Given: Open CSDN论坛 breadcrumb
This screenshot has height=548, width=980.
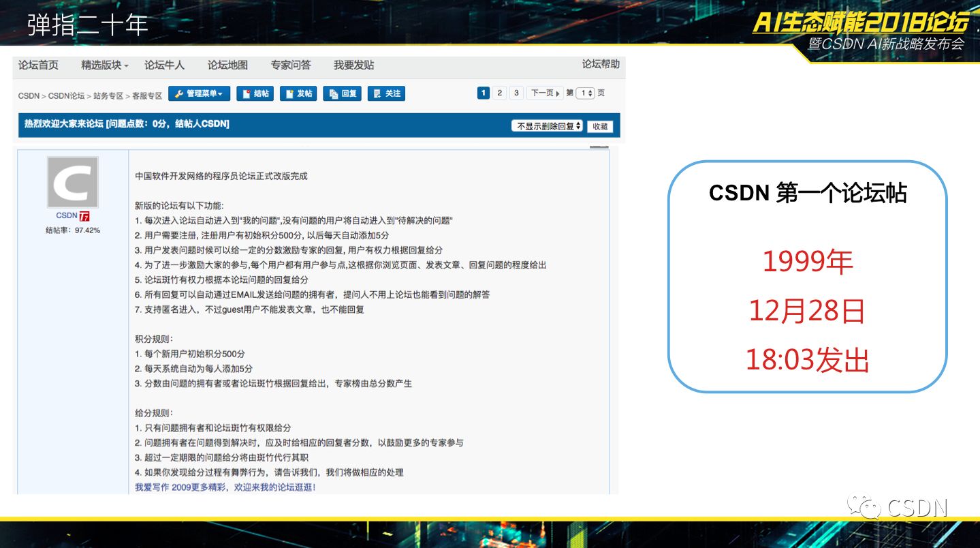Looking at the screenshot, I should pyautogui.click(x=66, y=96).
